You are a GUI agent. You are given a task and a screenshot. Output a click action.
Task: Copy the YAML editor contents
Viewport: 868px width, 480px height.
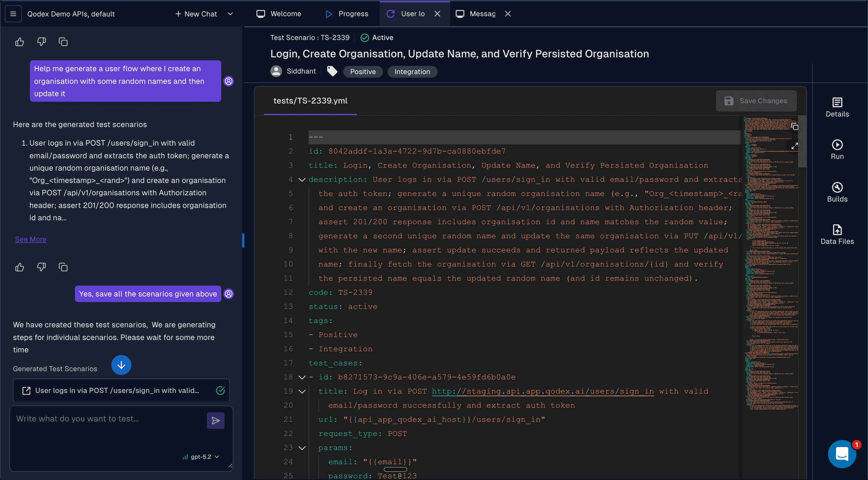(x=795, y=126)
